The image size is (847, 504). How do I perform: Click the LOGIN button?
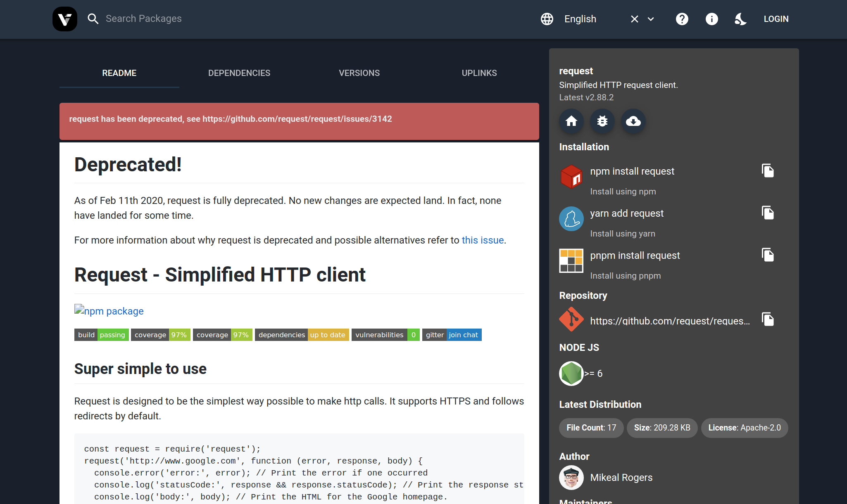(776, 19)
